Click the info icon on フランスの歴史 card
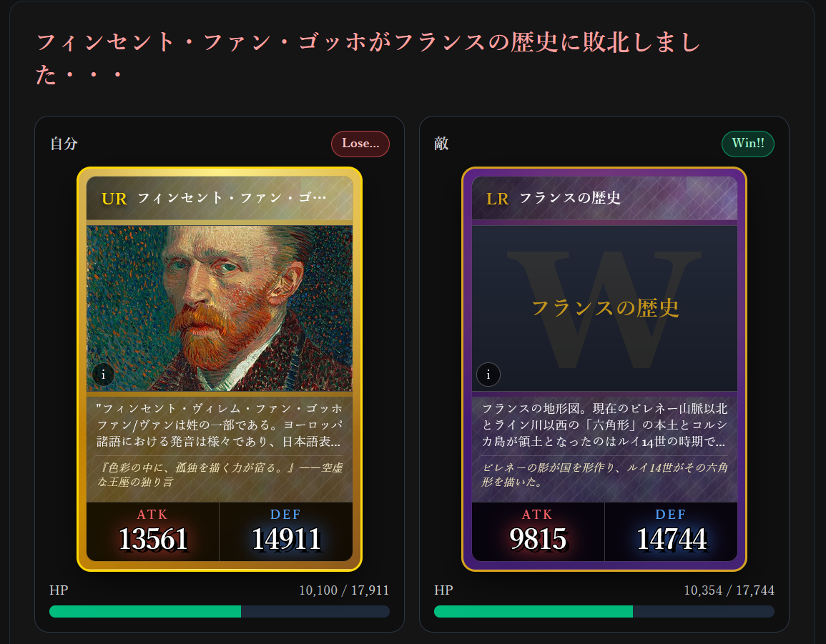Image resolution: width=826 pixels, height=644 pixels. [x=488, y=375]
